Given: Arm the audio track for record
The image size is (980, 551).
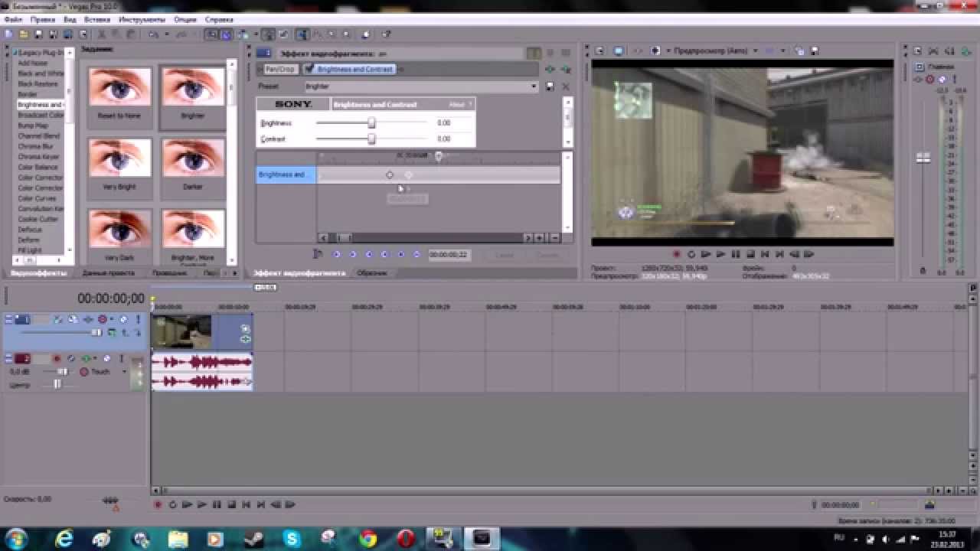Looking at the screenshot, I should click(56, 358).
